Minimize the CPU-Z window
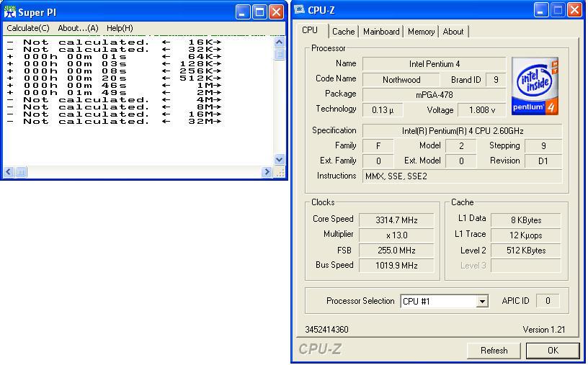 pyautogui.click(x=541, y=10)
